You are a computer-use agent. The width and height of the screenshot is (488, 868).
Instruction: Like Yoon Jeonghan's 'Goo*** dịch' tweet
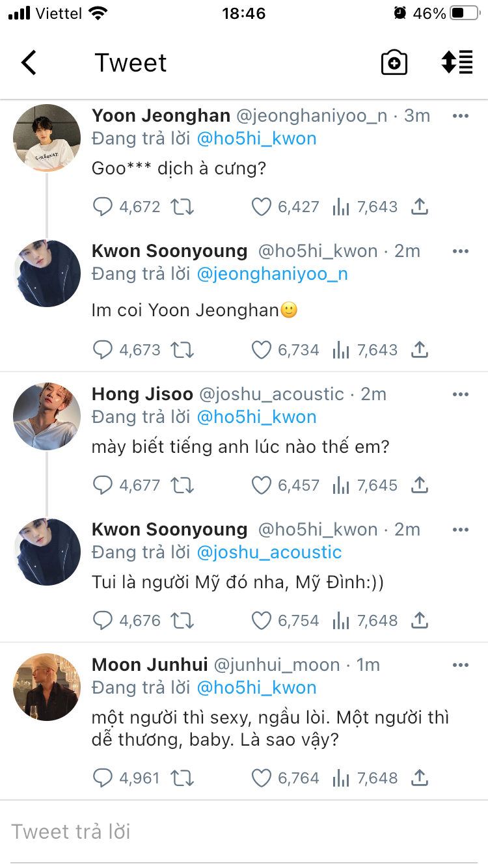[x=262, y=207]
